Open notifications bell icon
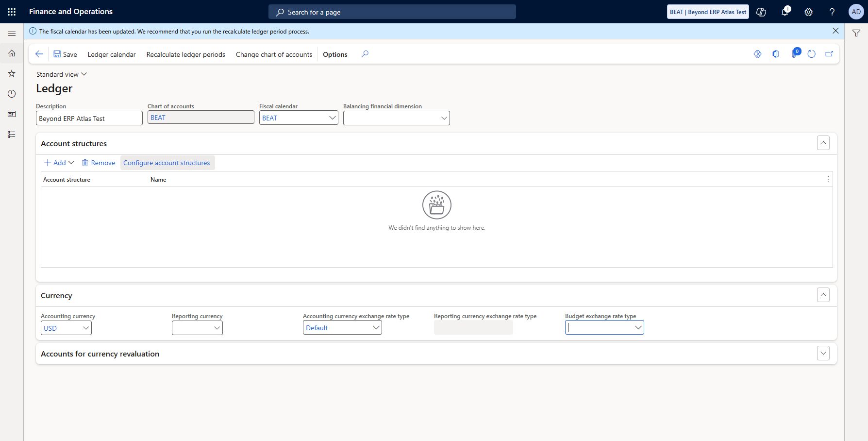 click(x=785, y=11)
